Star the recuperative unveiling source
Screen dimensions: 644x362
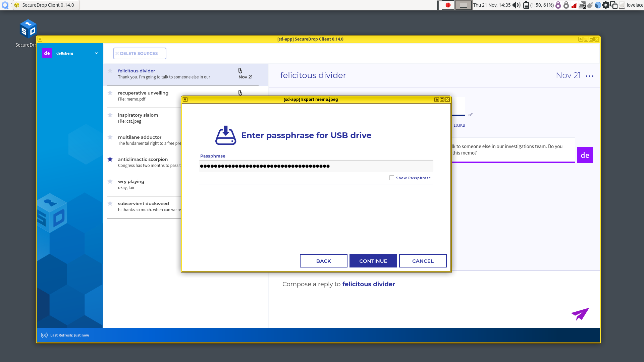110,93
